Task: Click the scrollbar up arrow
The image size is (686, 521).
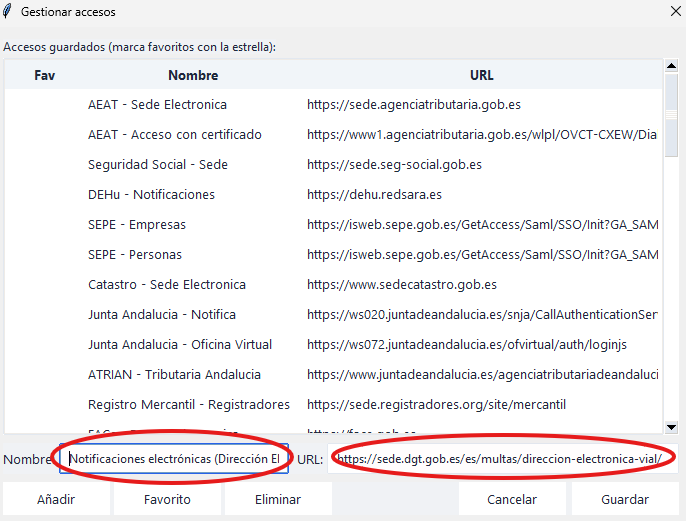Action: [x=671, y=66]
